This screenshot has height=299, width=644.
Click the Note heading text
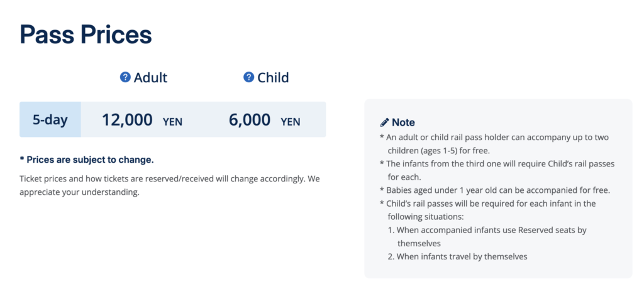(403, 122)
